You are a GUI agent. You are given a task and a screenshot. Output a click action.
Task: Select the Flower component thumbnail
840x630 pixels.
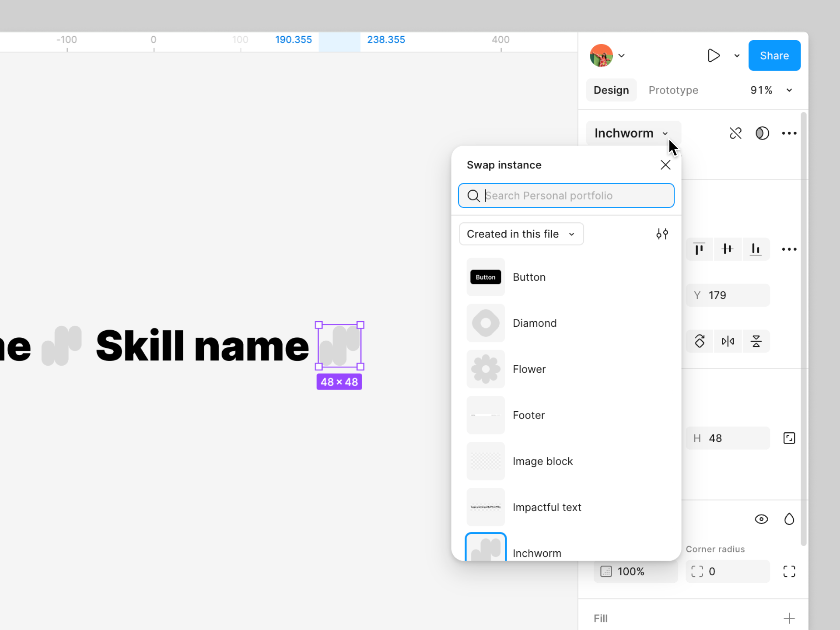click(x=486, y=369)
